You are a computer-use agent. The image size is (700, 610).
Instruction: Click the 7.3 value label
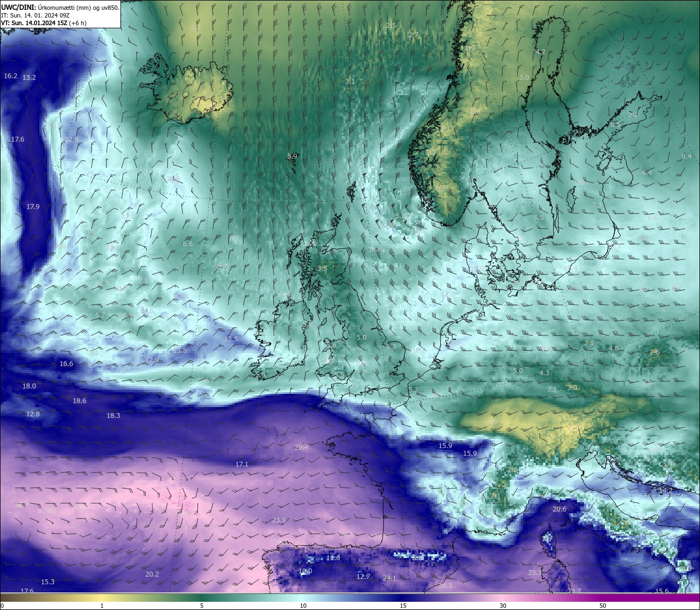point(552,390)
